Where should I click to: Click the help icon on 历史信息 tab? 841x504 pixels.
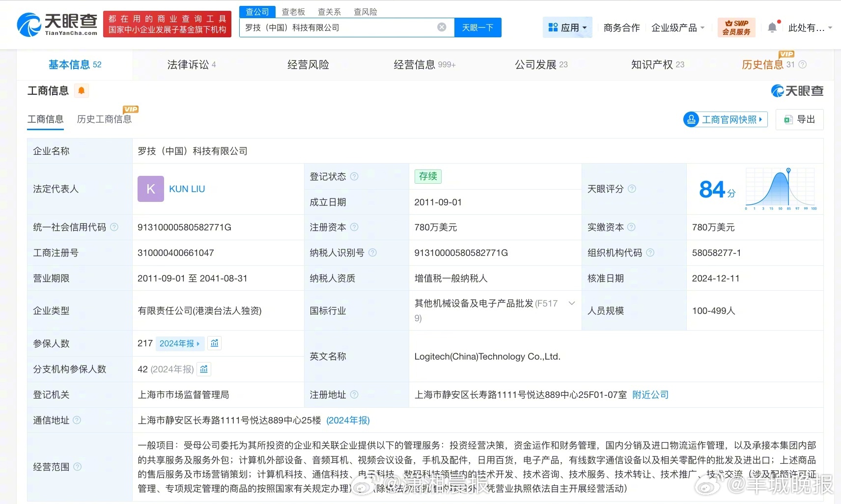(803, 64)
